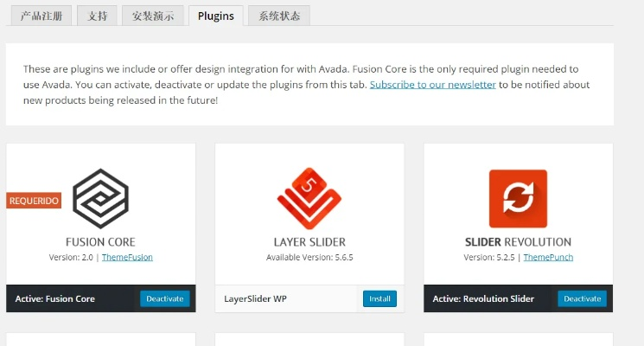Viewport: 644px width, 346px height.
Task: Open the 安装演示 tab
Action: click(152, 16)
